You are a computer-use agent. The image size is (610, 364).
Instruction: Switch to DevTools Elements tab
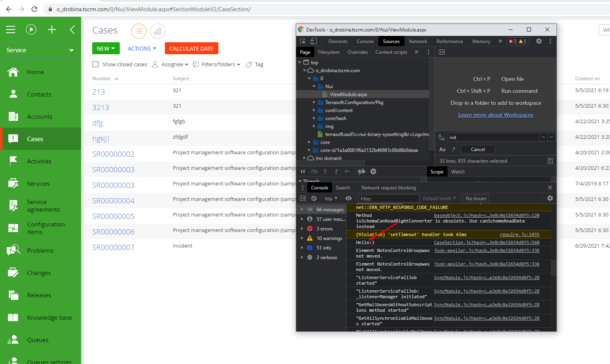338,41
